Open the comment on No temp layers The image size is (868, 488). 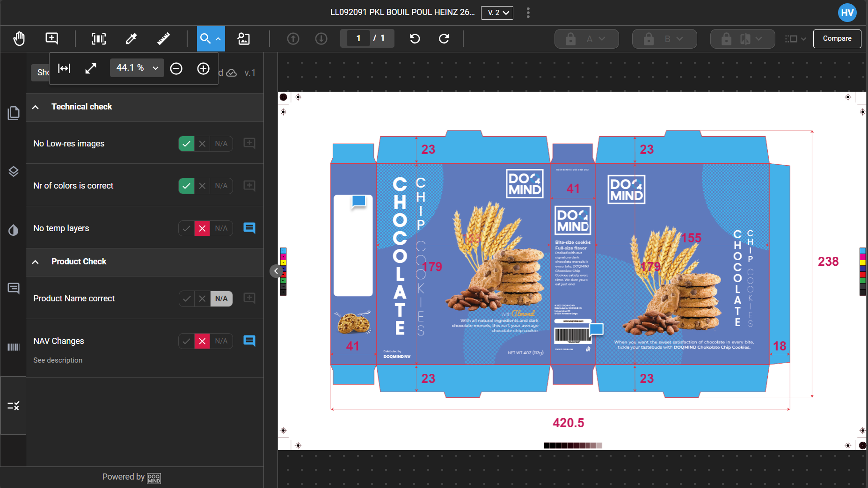point(249,228)
